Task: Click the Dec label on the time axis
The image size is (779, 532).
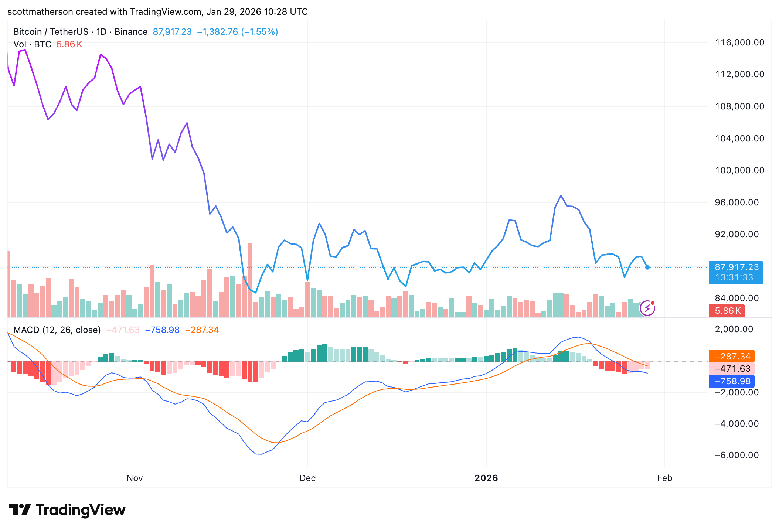Action: click(307, 478)
